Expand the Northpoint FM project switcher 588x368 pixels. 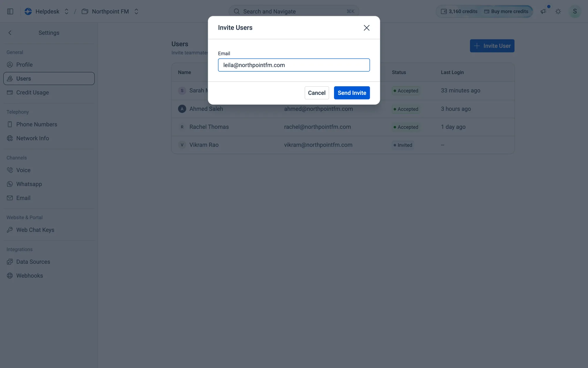[136, 11]
